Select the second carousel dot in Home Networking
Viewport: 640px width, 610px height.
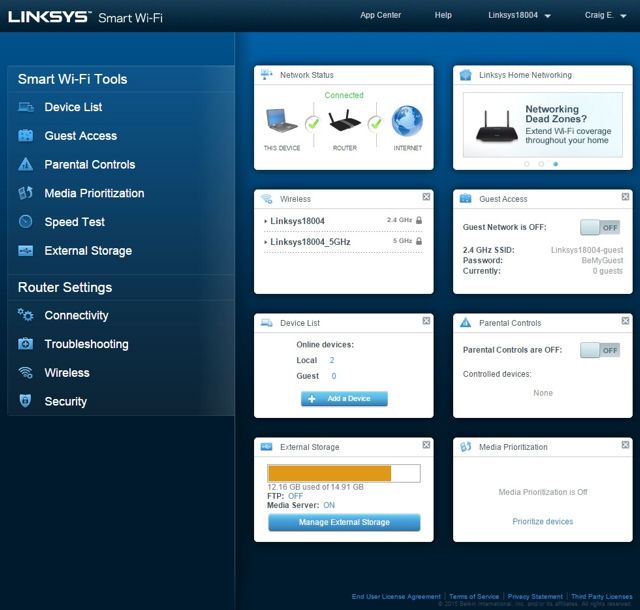pos(541,164)
